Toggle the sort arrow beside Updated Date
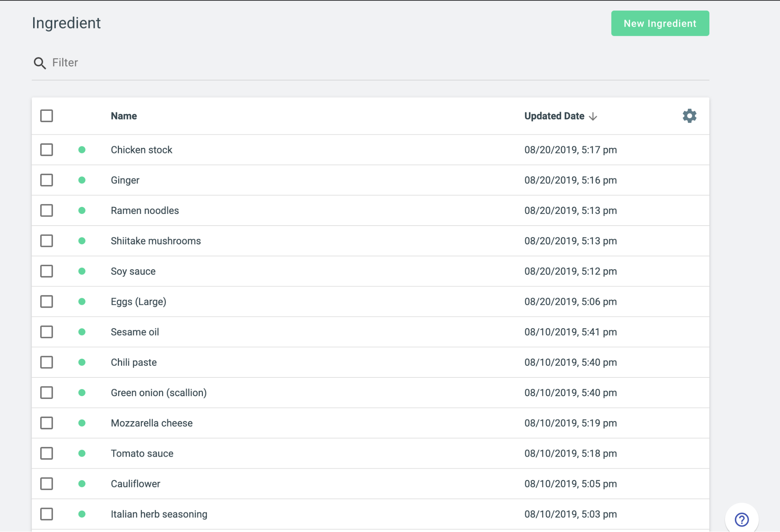Screen dimensions: 780x532 point(593,116)
